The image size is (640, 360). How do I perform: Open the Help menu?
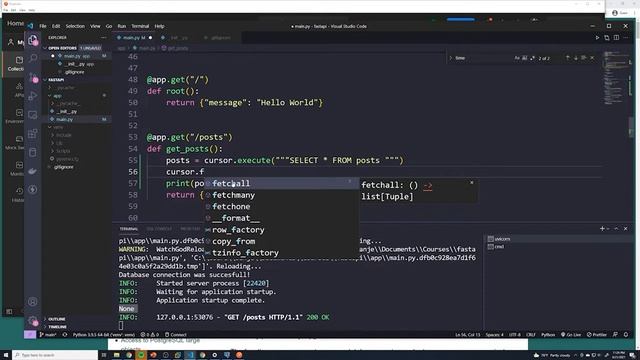pos(159,26)
